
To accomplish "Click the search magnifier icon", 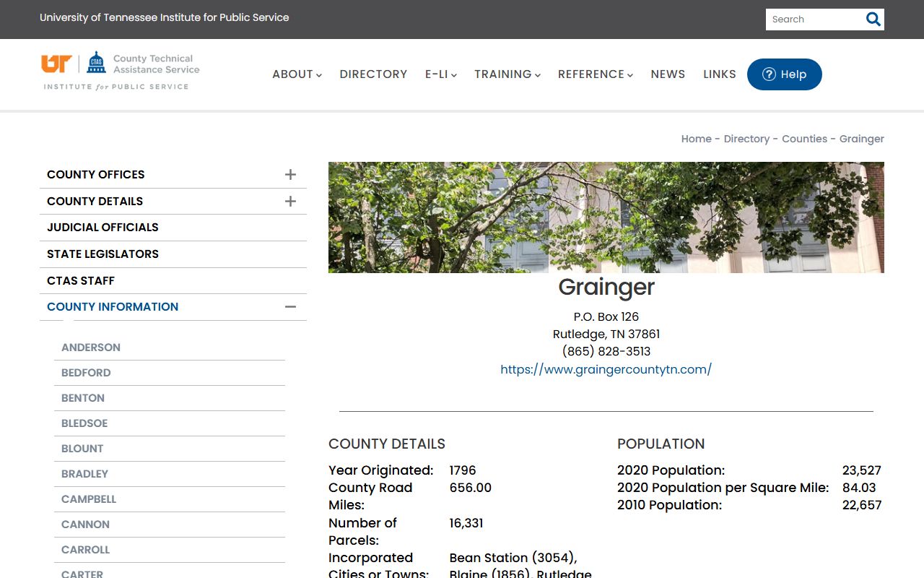I will [x=873, y=20].
